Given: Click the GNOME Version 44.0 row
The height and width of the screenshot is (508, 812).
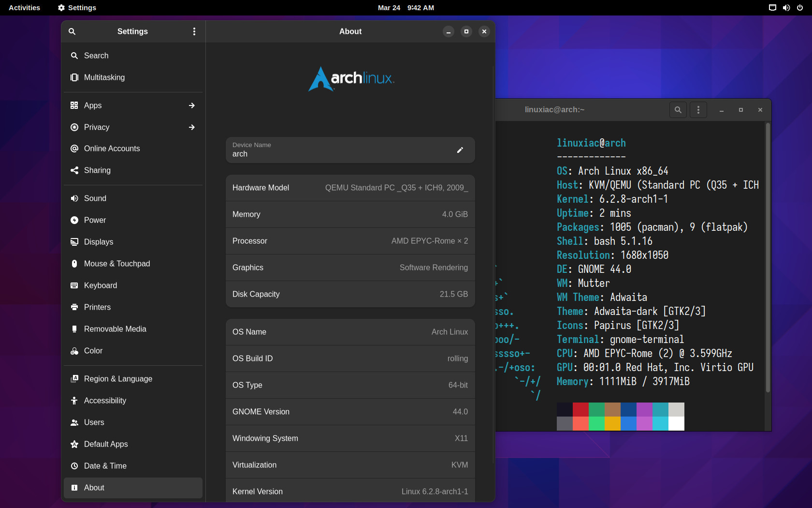Looking at the screenshot, I should [x=350, y=412].
